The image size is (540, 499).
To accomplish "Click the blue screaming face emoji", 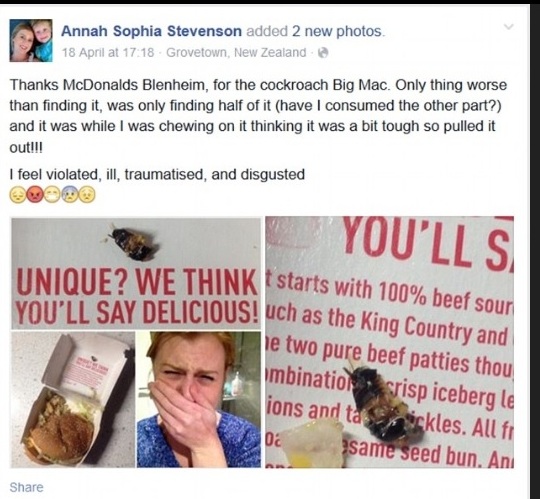I will 70,195.
